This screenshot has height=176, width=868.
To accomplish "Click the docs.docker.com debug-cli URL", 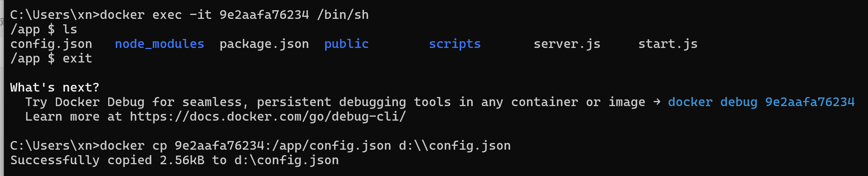I will (268, 117).
